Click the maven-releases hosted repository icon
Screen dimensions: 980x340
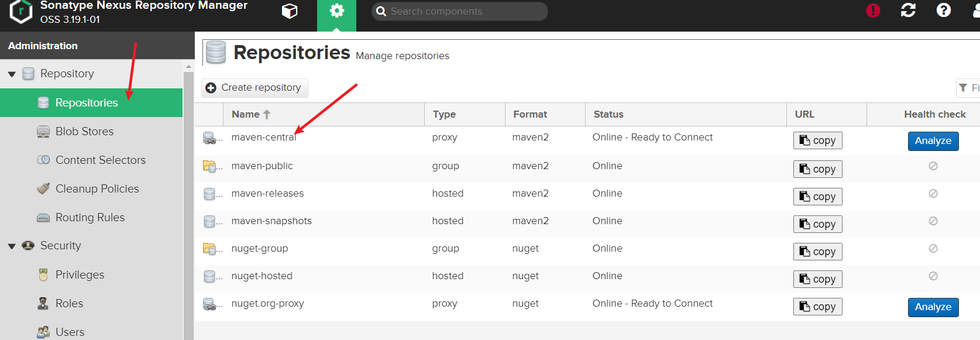pyautogui.click(x=209, y=194)
